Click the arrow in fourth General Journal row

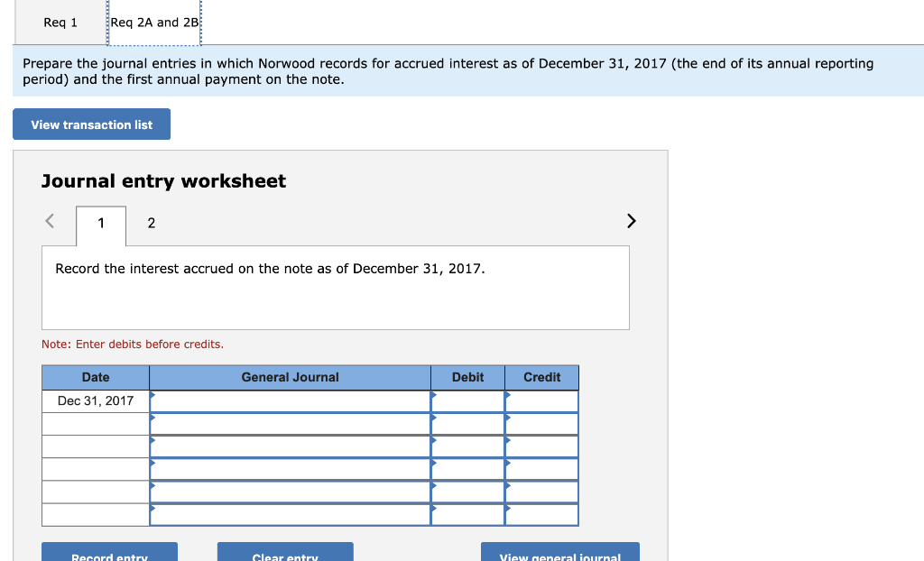(155, 462)
